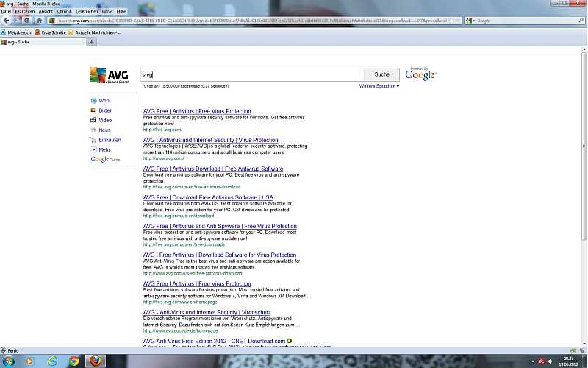Image resolution: width=588 pixels, height=368 pixels.
Task: Launch Windows Media Player from the taskbar
Action: point(29,361)
